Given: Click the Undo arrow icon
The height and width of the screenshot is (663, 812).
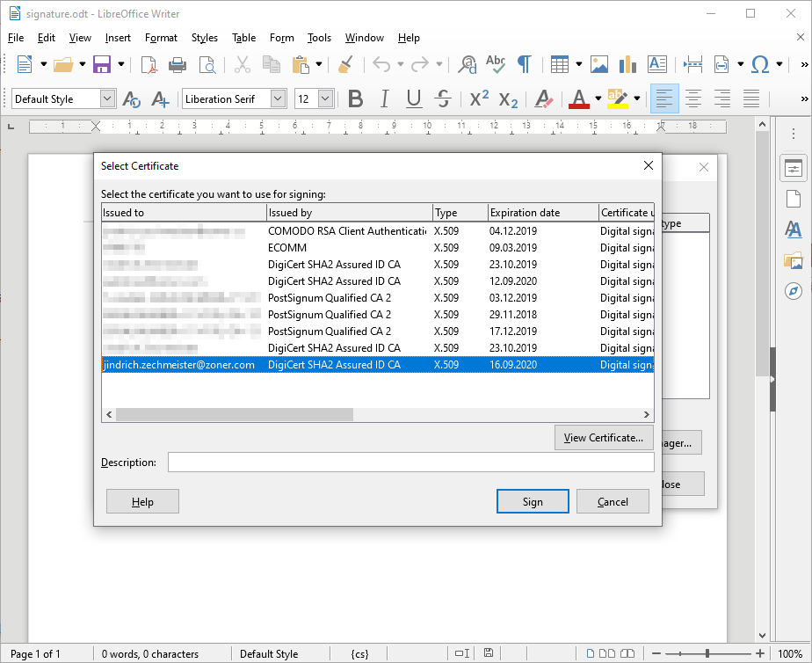Looking at the screenshot, I should point(381,65).
